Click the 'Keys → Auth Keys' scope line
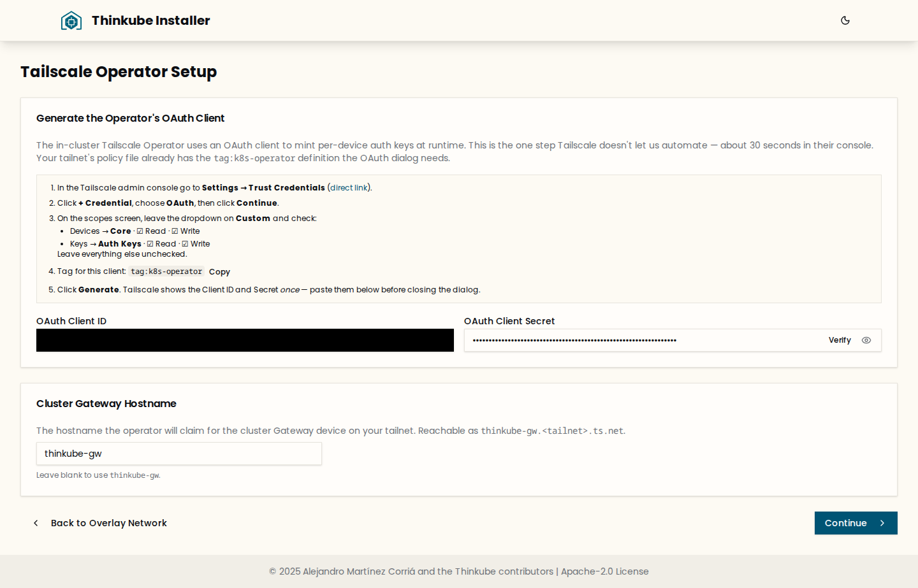Image resolution: width=918 pixels, height=588 pixels. (140, 244)
